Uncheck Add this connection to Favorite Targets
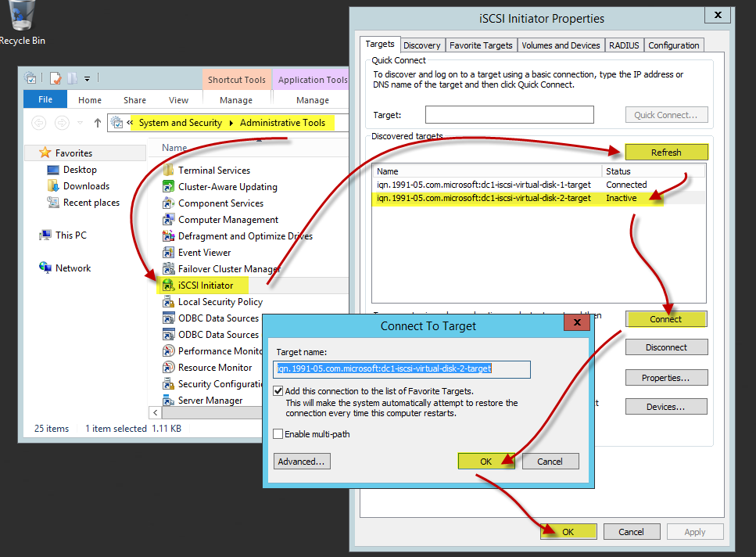Screen dimensions: 756x557 pos(278,391)
